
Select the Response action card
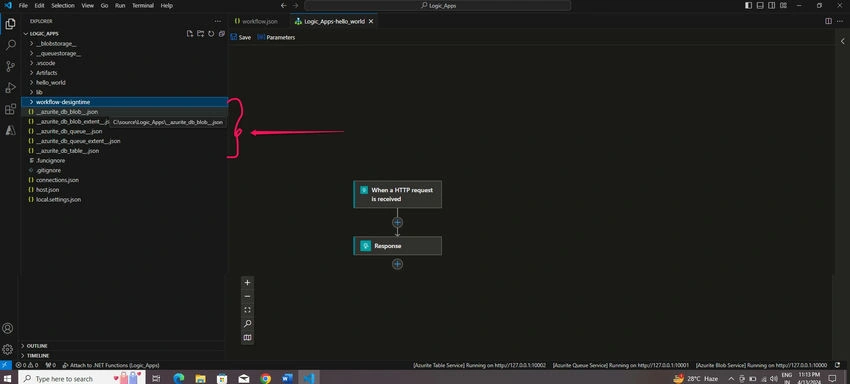397,246
